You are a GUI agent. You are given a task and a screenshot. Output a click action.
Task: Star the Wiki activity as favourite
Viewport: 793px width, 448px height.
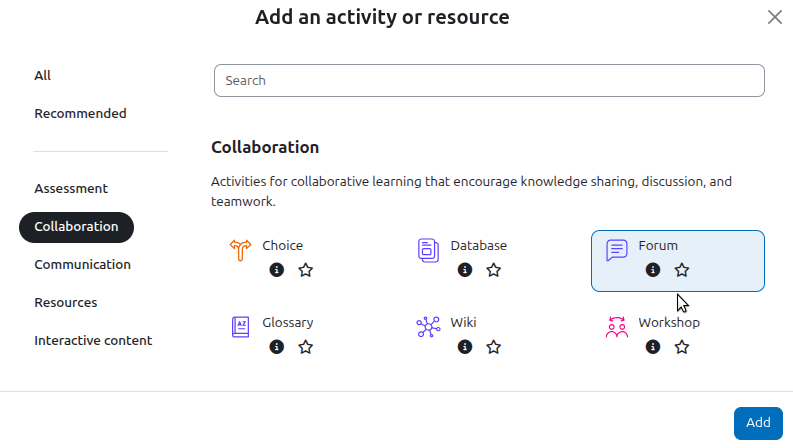pos(494,347)
